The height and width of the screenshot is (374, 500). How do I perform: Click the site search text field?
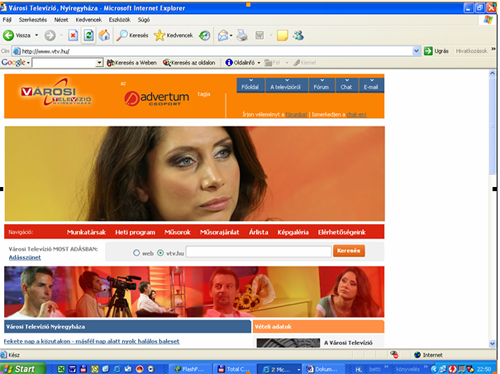259,251
